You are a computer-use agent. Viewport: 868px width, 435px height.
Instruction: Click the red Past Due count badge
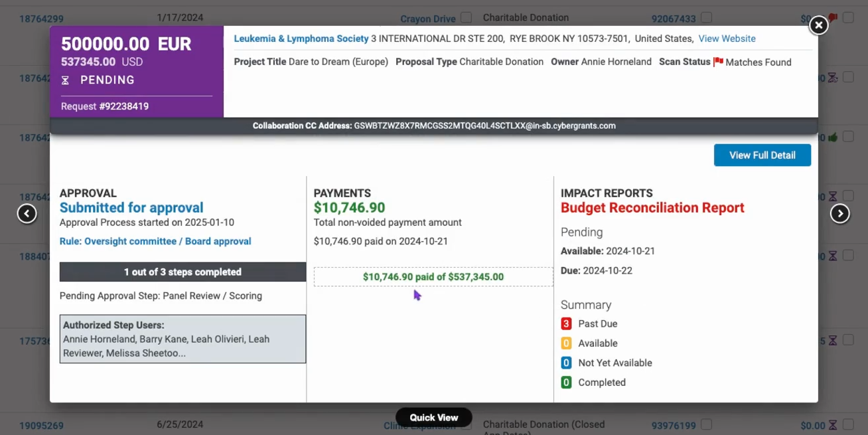click(566, 324)
